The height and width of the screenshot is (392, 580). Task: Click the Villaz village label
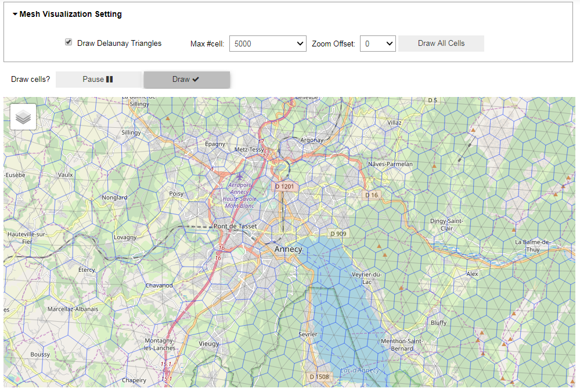[x=394, y=123]
